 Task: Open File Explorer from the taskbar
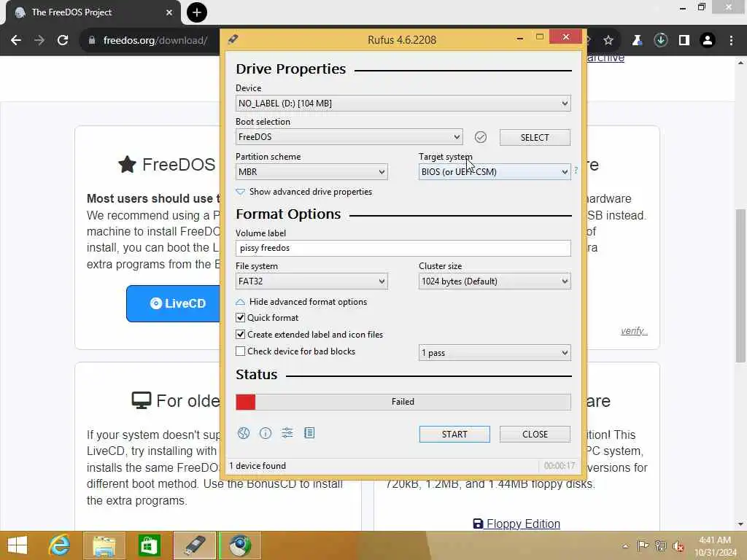pos(104,545)
